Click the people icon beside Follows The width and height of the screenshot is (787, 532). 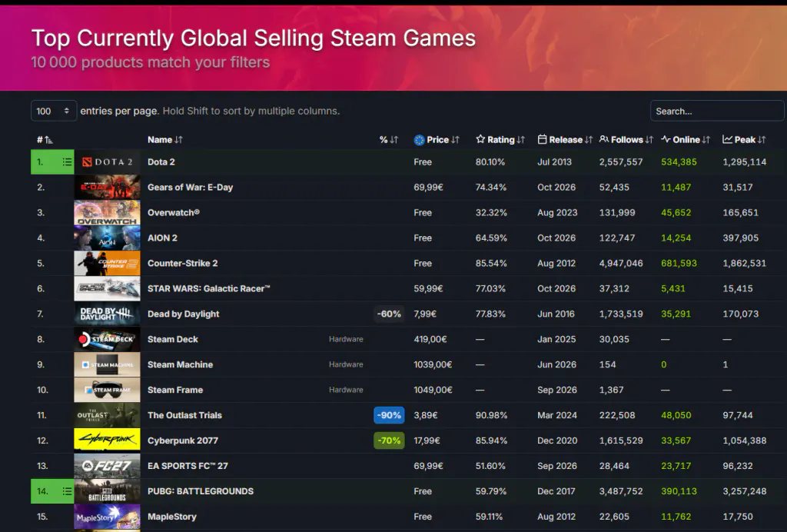pyautogui.click(x=604, y=139)
